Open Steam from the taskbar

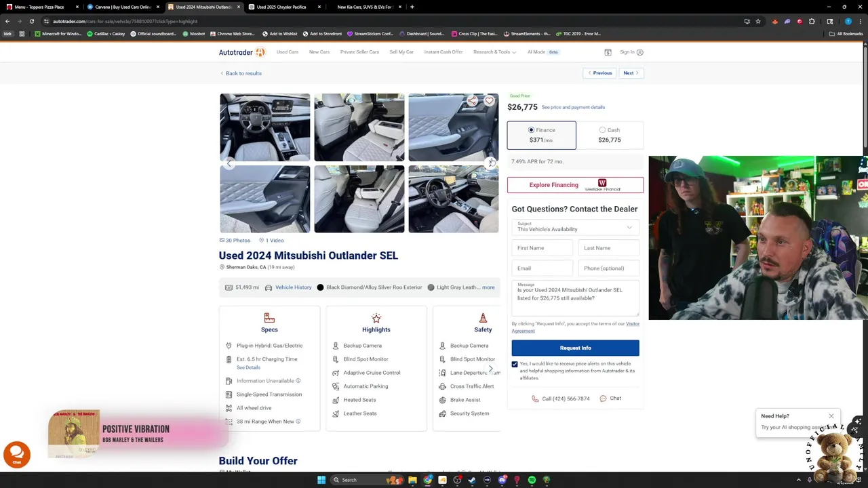point(472,480)
